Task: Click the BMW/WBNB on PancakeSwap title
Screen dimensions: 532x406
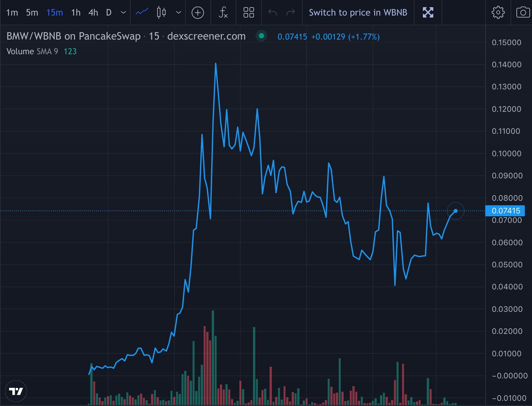Action: [x=74, y=36]
